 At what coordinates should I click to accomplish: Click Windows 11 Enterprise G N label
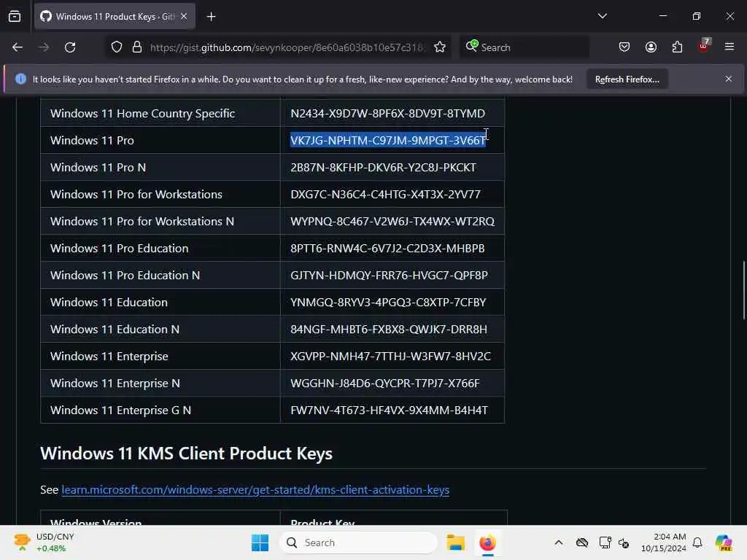[x=120, y=410]
